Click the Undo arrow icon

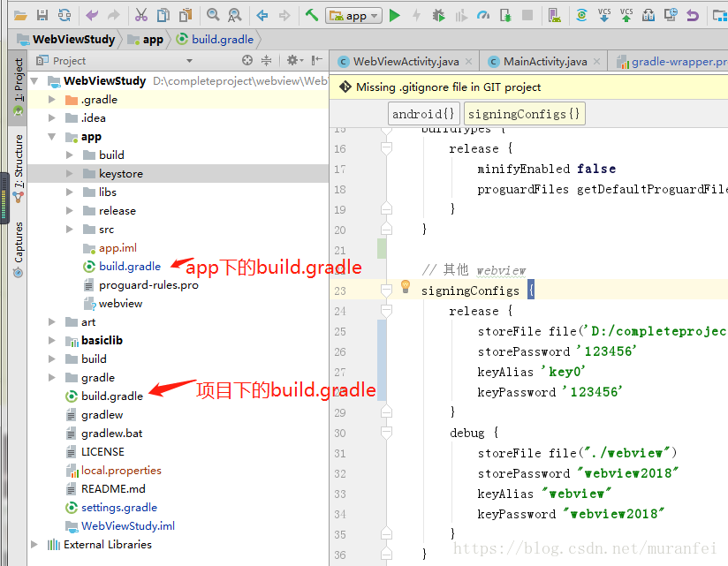pos(92,15)
